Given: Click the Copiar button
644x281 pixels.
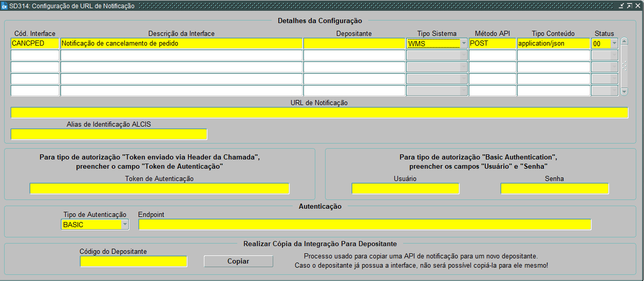Looking at the screenshot, I should click(x=238, y=261).
